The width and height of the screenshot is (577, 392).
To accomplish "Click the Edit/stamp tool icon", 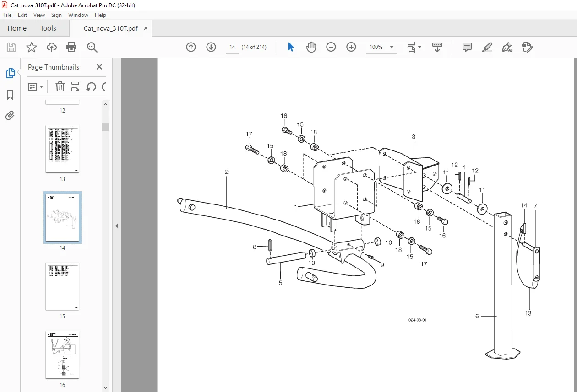I will [527, 47].
